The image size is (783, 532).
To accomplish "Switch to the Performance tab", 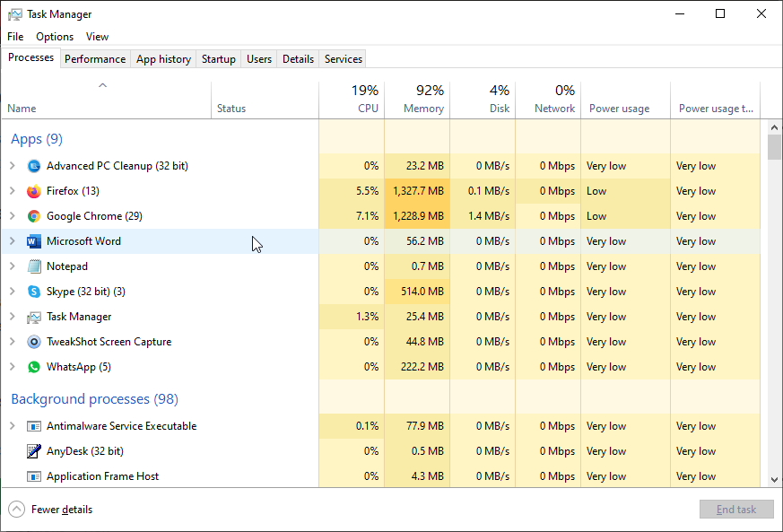I will 95,59.
